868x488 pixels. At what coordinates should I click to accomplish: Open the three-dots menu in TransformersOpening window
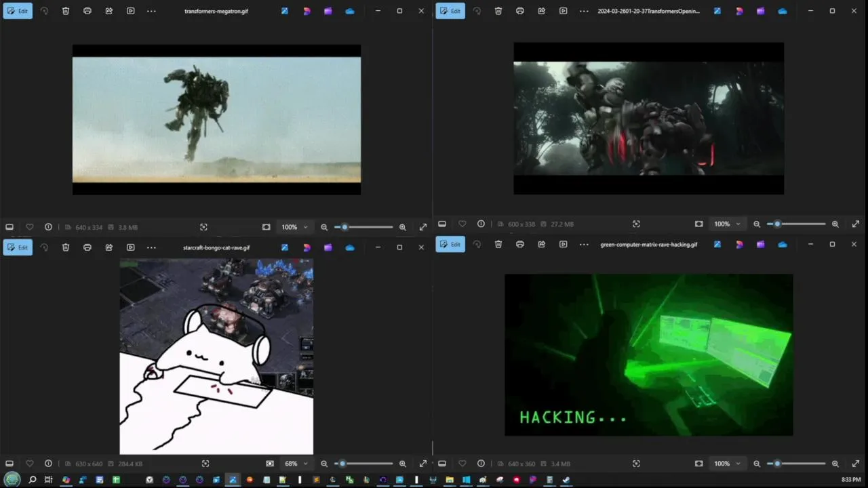[584, 11]
